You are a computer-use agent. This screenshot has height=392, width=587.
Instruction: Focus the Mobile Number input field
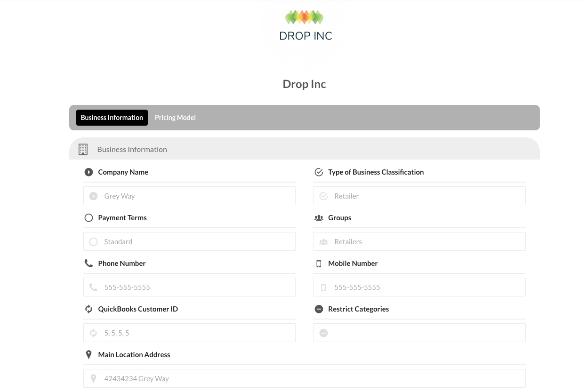point(419,287)
